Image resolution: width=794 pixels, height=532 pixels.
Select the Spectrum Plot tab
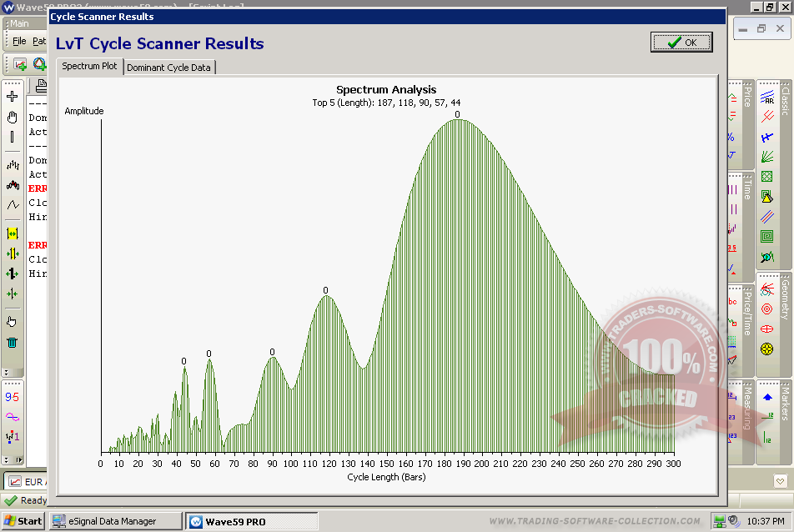89,67
